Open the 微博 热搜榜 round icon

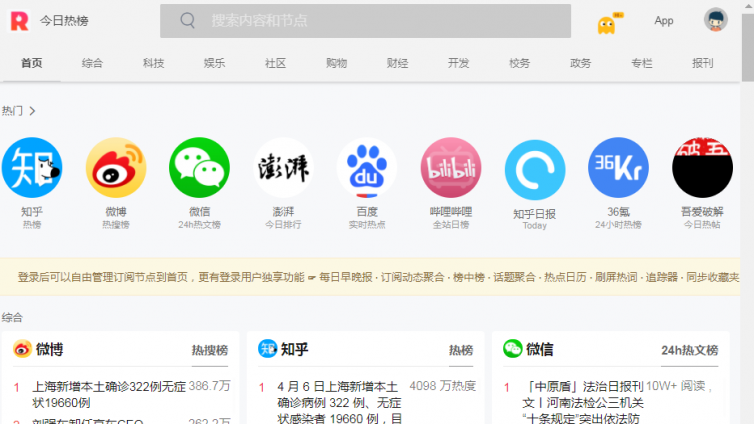pos(116,168)
